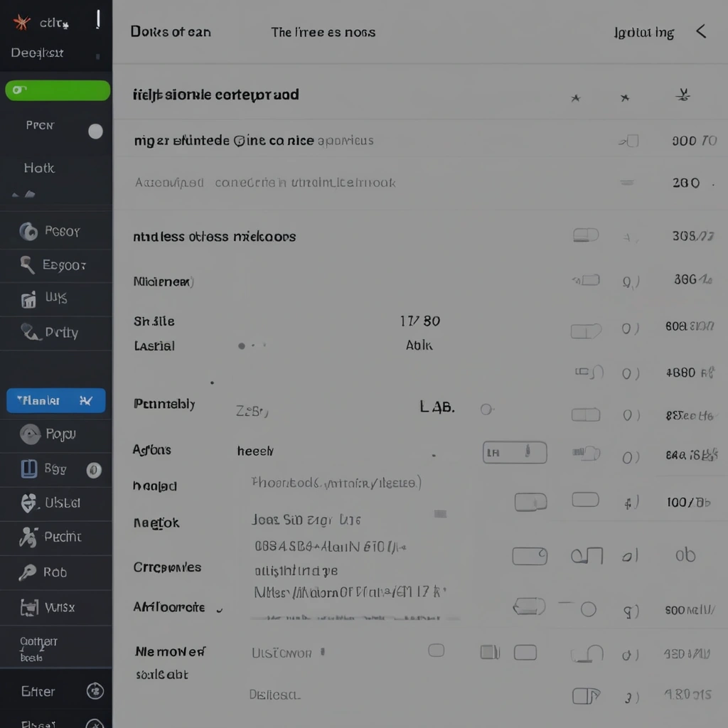Click the Ulstel shield icon in sidebar
728x728 pixels.
(28, 503)
